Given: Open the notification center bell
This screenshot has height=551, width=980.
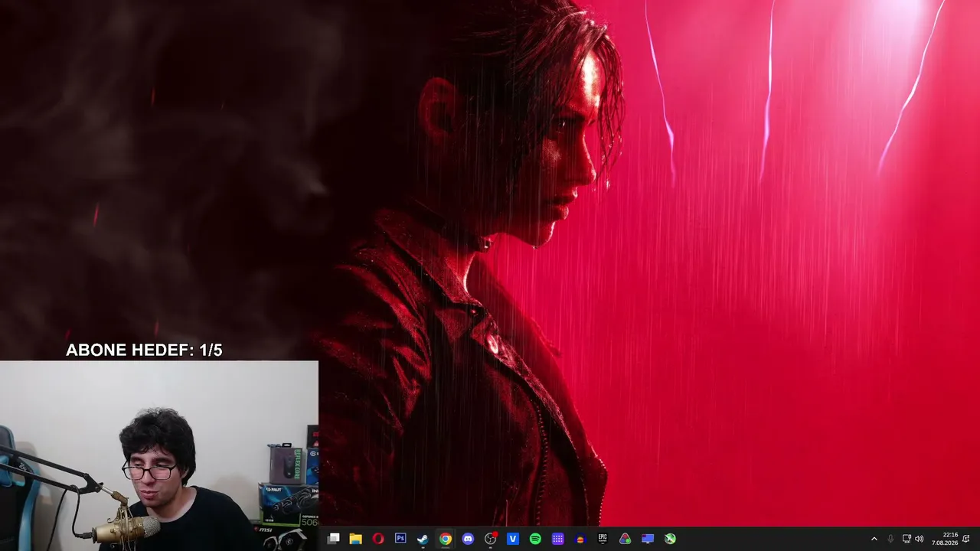Looking at the screenshot, I should (966, 539).
